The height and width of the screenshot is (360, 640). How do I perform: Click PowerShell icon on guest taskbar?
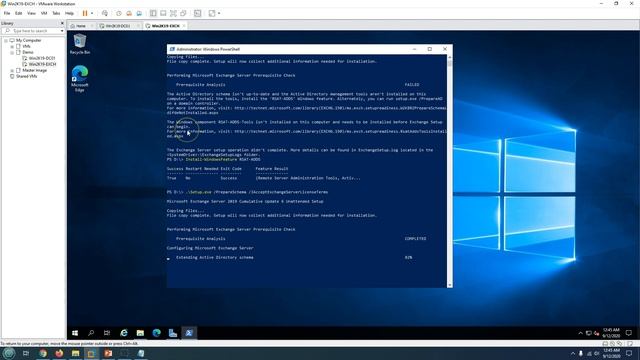click(189, 333)
